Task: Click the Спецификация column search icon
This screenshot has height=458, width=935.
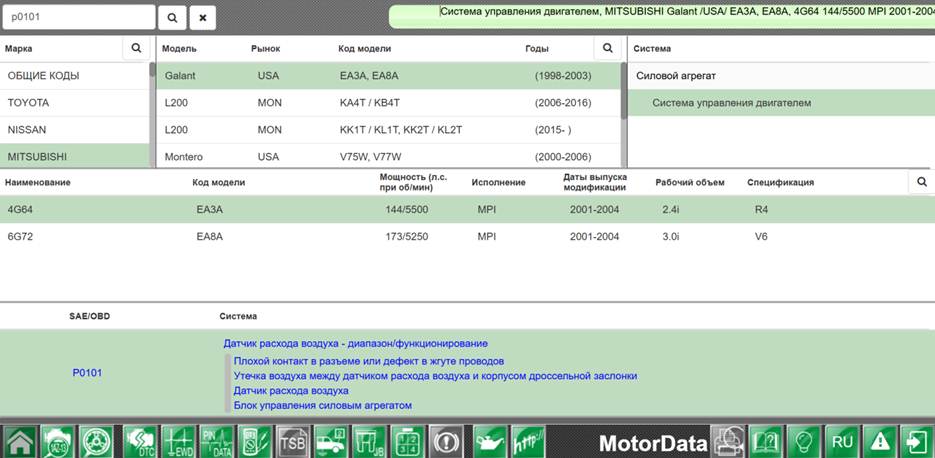Action: (x=922, y=182)
